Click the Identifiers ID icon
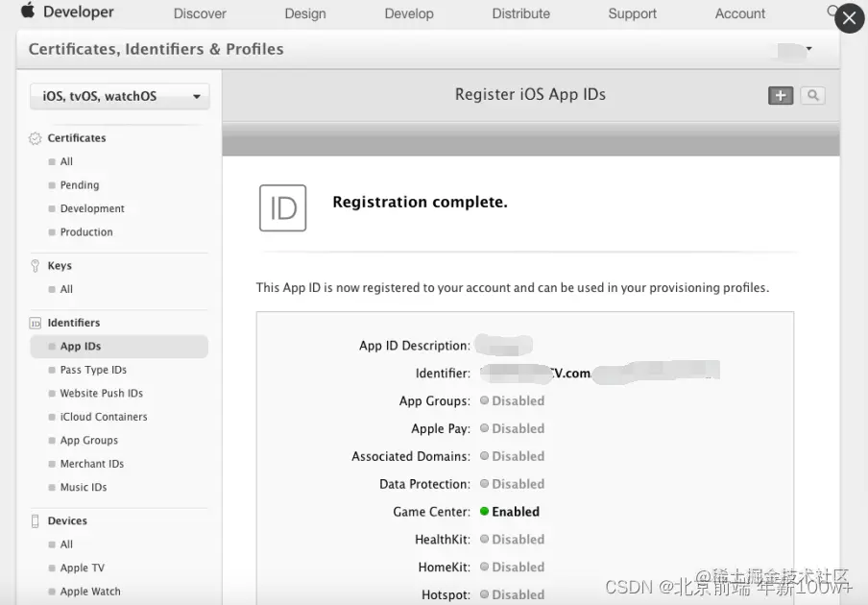 pyautogui.click(x=35, y=324)
